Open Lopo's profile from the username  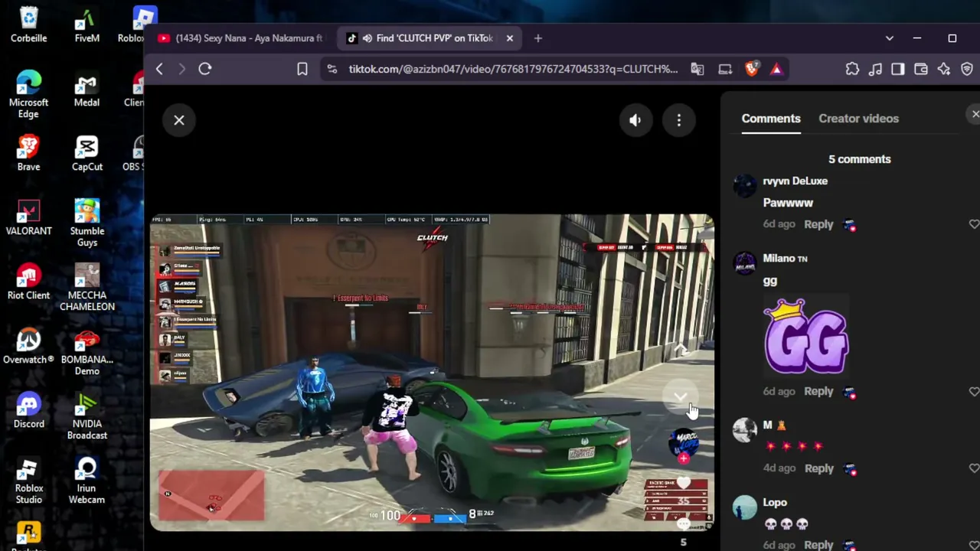tap(775, 503)
